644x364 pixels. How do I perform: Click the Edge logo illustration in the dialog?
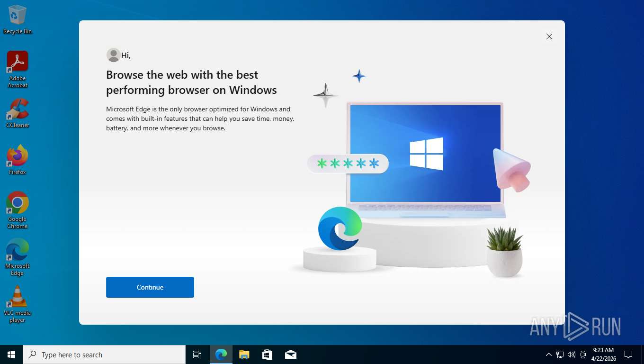click(x=340, y=228)
